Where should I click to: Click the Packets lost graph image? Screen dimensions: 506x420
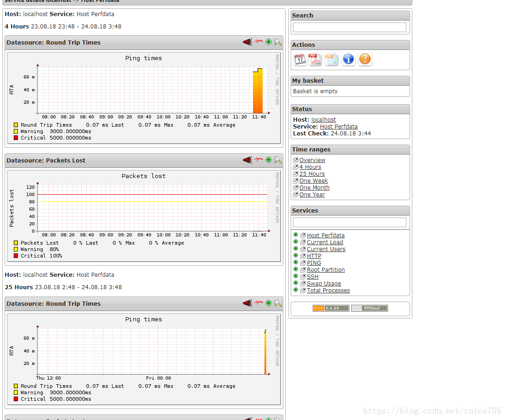(x=144, y=216)
